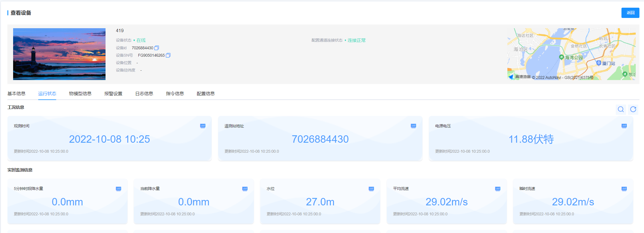Click the 返回 button

[x=630, y=13]
